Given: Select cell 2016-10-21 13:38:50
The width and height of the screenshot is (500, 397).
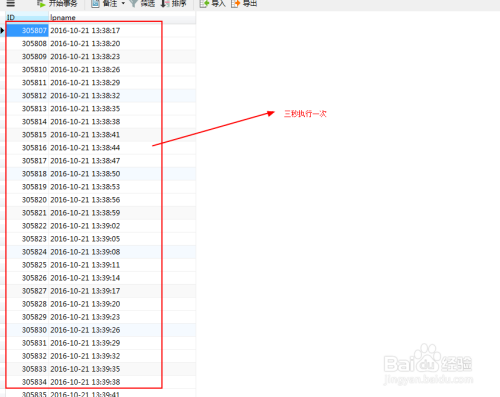Looking at the screenshot, I should 122,173.
